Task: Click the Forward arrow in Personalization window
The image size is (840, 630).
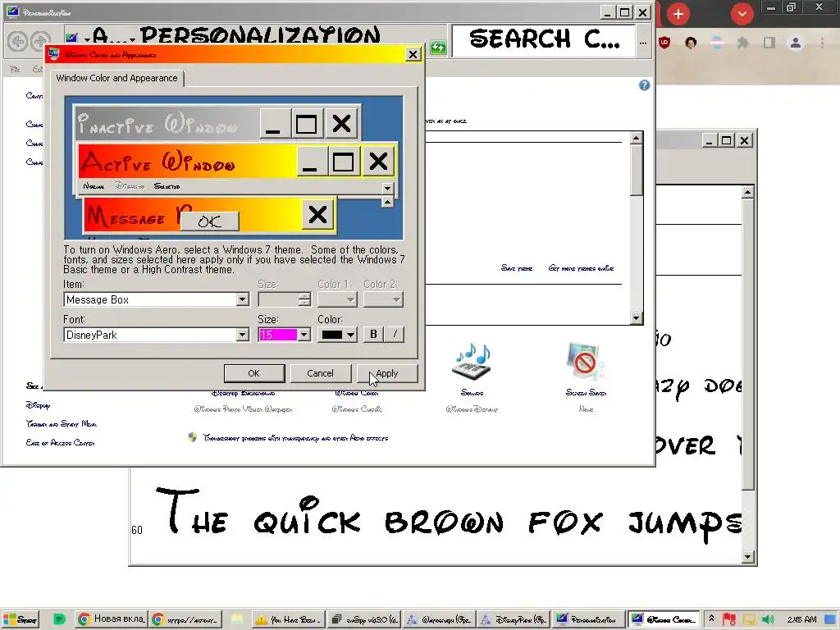Action: click(x=39, y=41)
